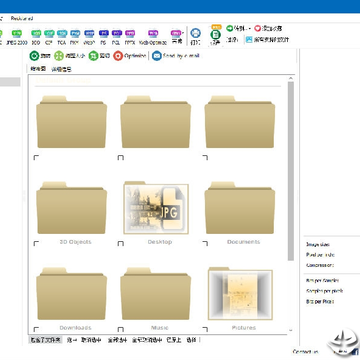Click the Bits per Pixel label

pyautogui.click(x=320, y=302)
